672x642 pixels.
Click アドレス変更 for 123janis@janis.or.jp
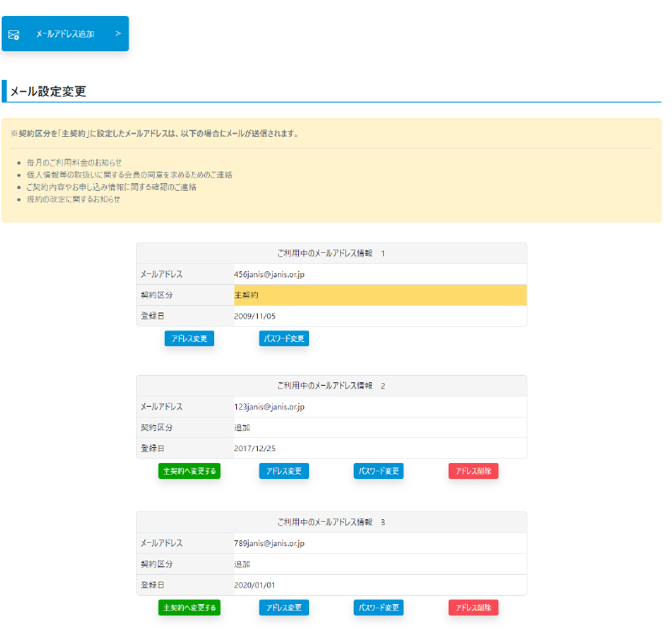click(284, 471)
